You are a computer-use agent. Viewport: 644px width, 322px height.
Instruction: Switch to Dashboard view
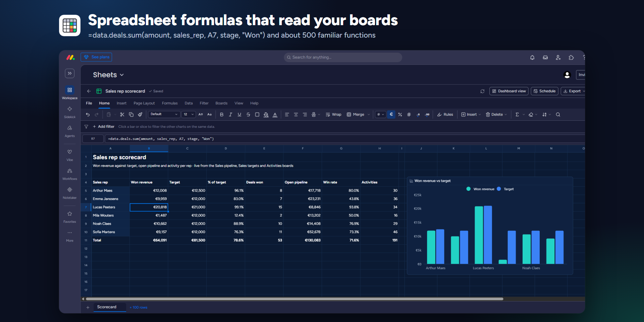[x=509, y=91]
